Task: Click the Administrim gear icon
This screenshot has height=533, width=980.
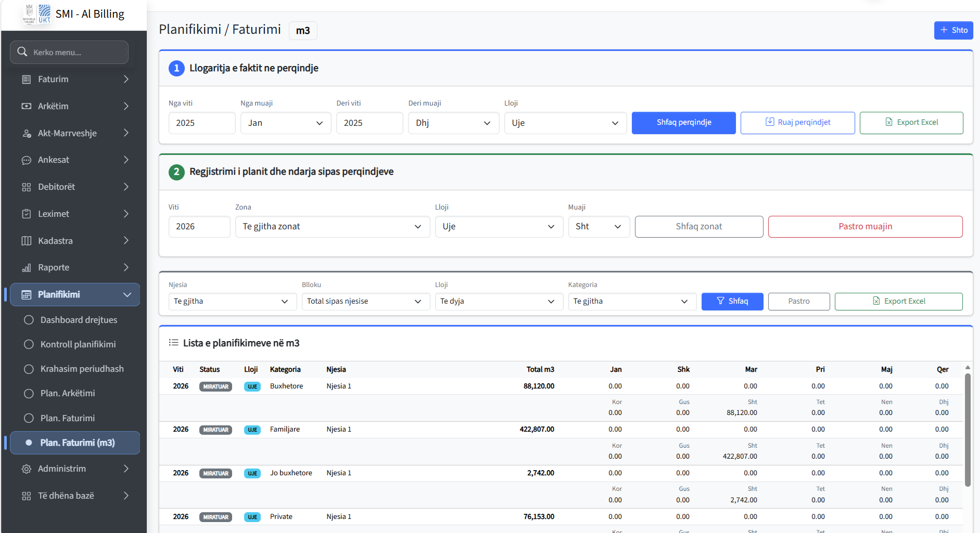Action: 27,469
